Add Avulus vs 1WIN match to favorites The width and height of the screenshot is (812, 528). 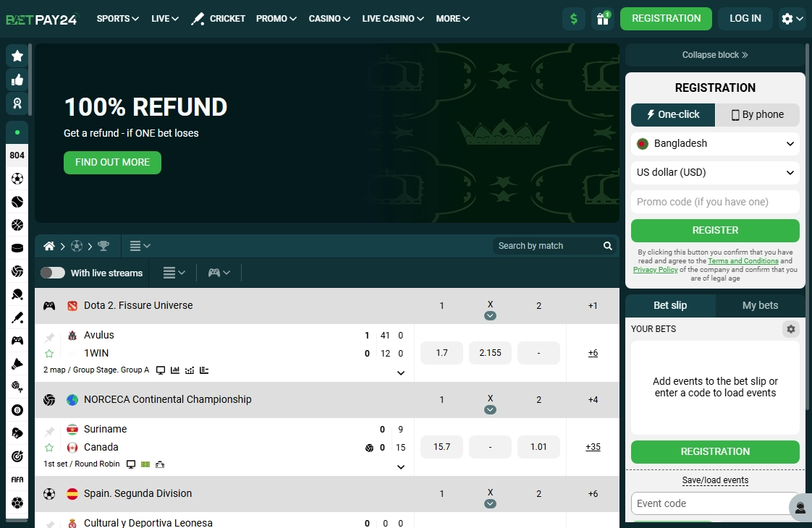(x=49, y=354)
